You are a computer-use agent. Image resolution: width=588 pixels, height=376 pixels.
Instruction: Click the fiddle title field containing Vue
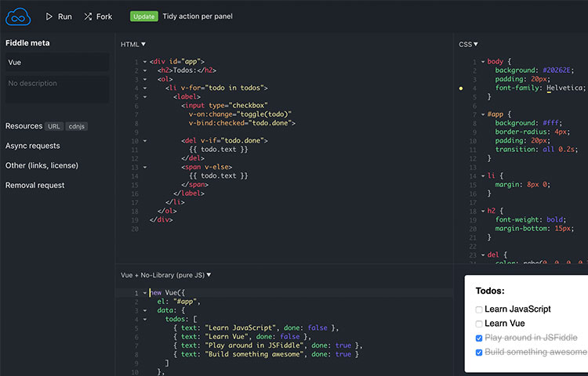(57, 63)
